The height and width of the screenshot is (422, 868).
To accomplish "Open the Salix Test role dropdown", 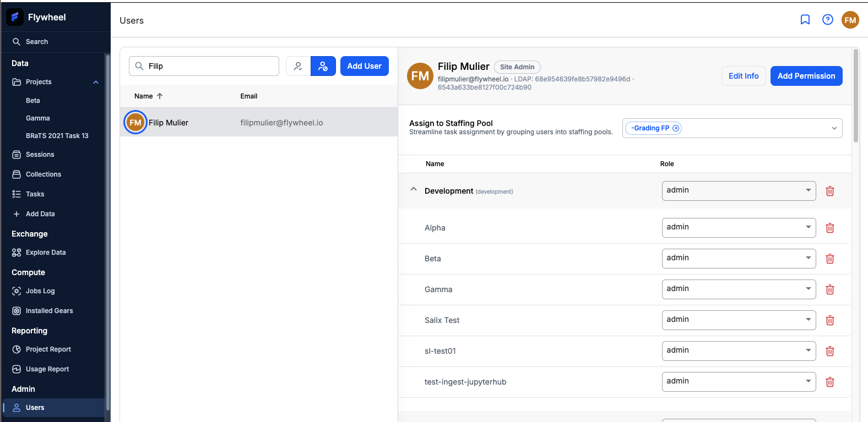I will (x=739, y=320).
